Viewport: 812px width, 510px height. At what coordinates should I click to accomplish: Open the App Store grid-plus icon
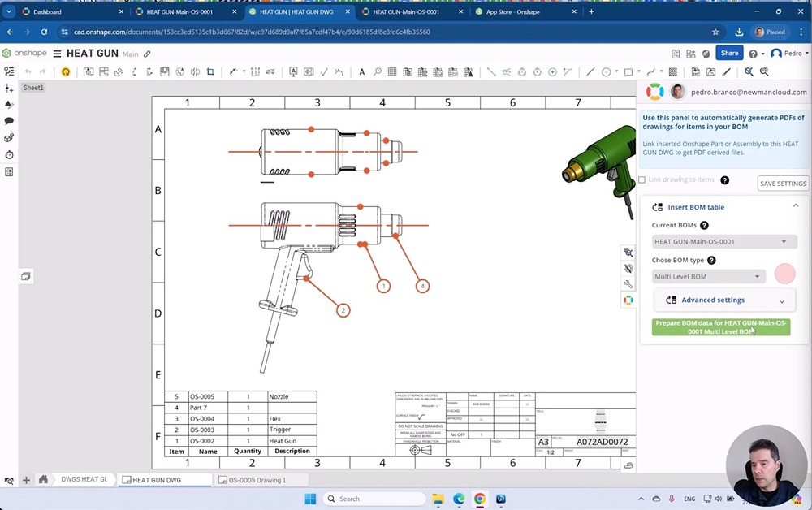click(x=691, y=54)
